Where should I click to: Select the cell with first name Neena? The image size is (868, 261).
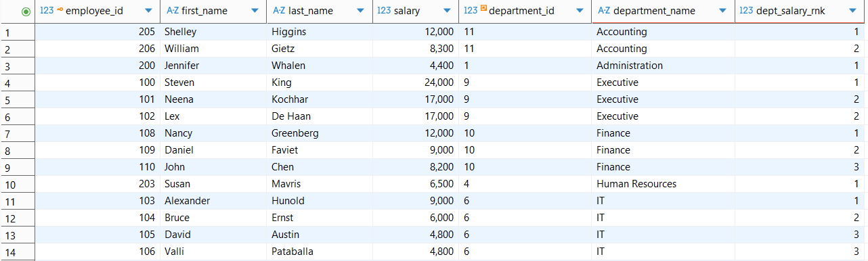(213, 99)
